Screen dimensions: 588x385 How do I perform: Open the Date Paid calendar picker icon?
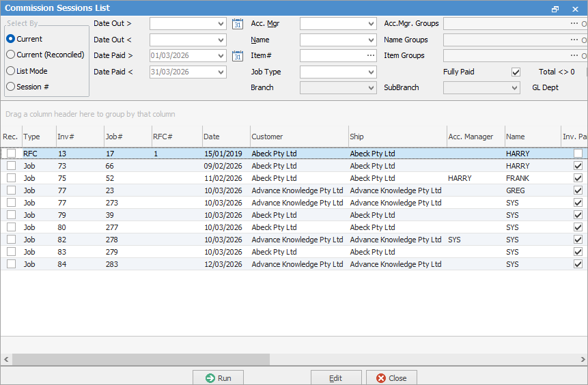pos(238,56)
